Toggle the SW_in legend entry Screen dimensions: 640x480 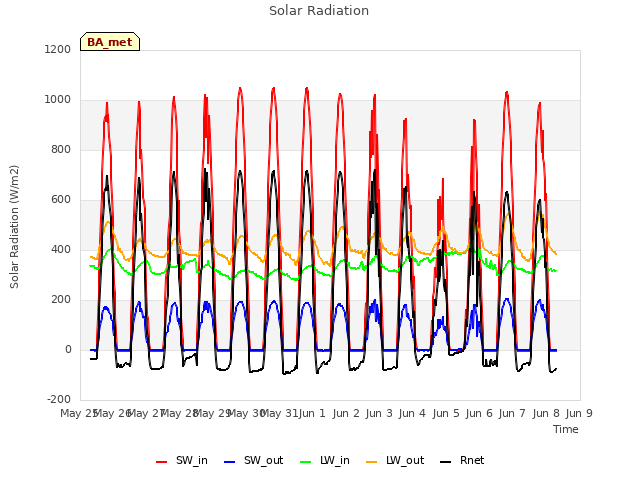pyautogui.click(x=182, y=460)
